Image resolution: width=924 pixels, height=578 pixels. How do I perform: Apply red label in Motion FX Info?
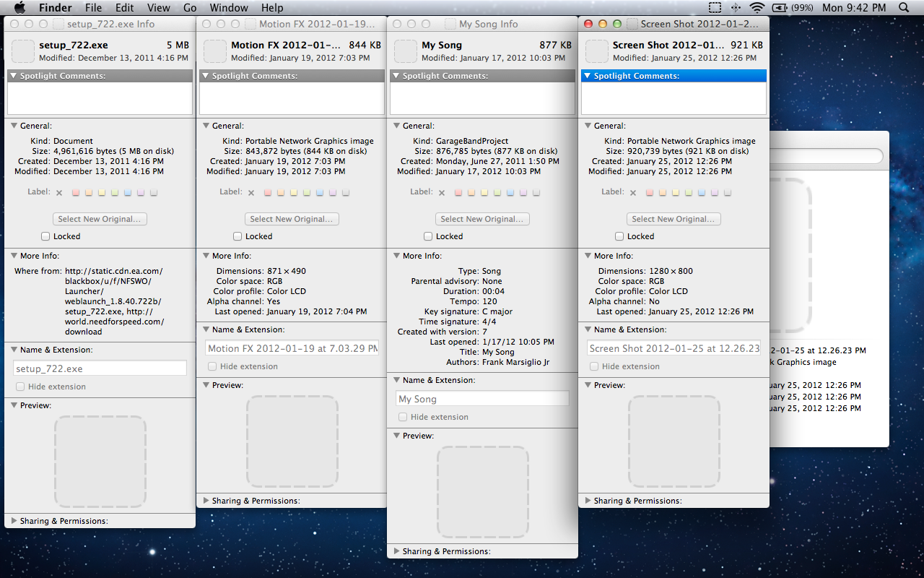[x=268, y=193]
